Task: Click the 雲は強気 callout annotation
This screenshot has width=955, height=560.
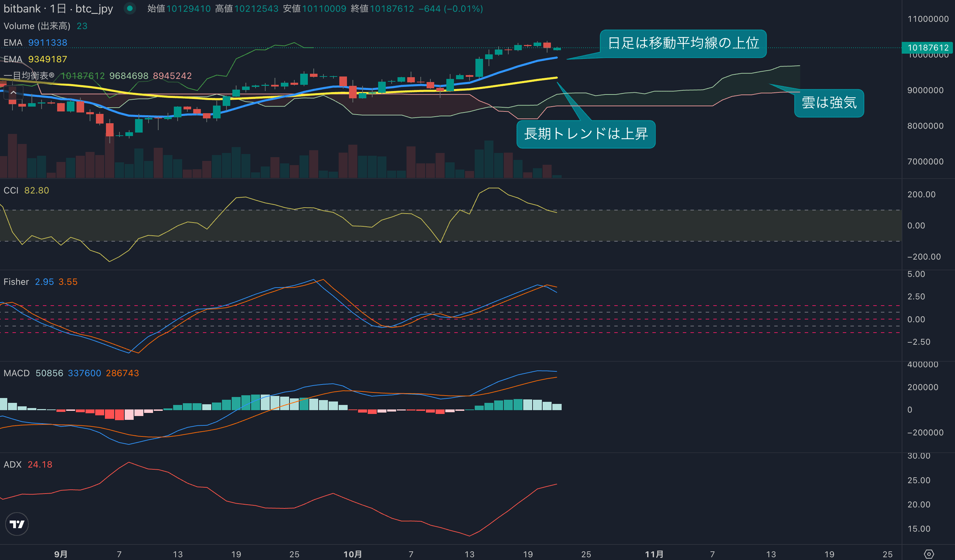Action: point(829,103)
